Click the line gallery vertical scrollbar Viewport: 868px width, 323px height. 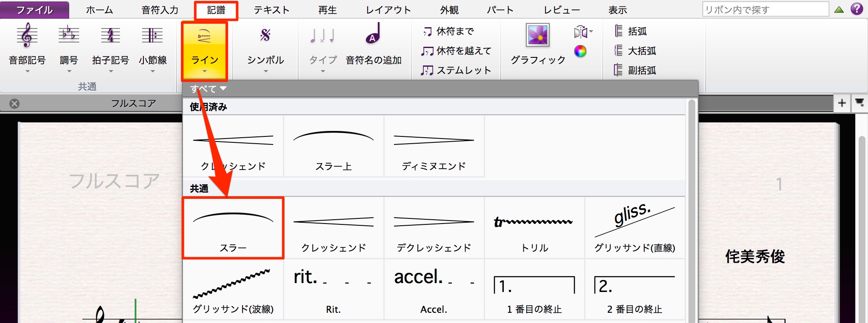(692, 211)
